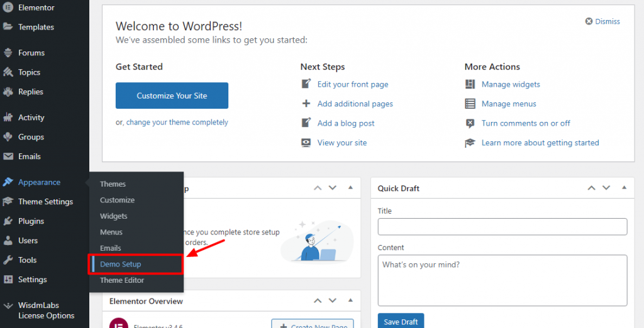Click the Replies sidebar icon
This screenshot has height=328, width=644.
8,92
